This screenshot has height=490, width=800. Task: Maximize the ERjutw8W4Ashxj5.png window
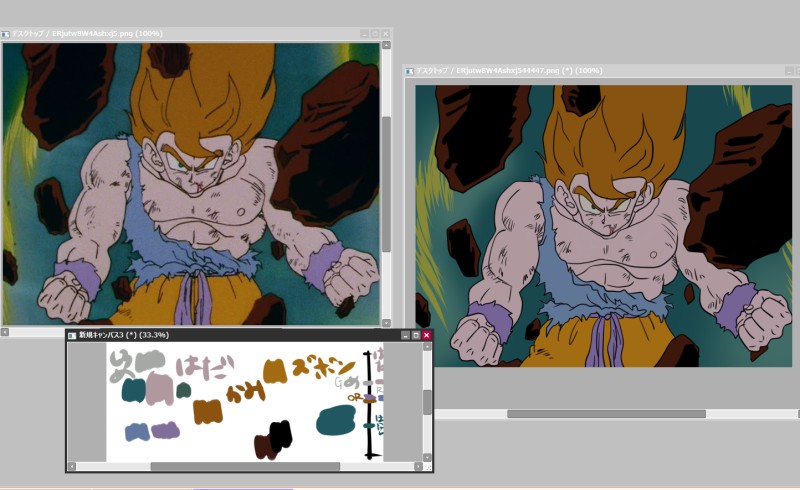coord(375,34)
